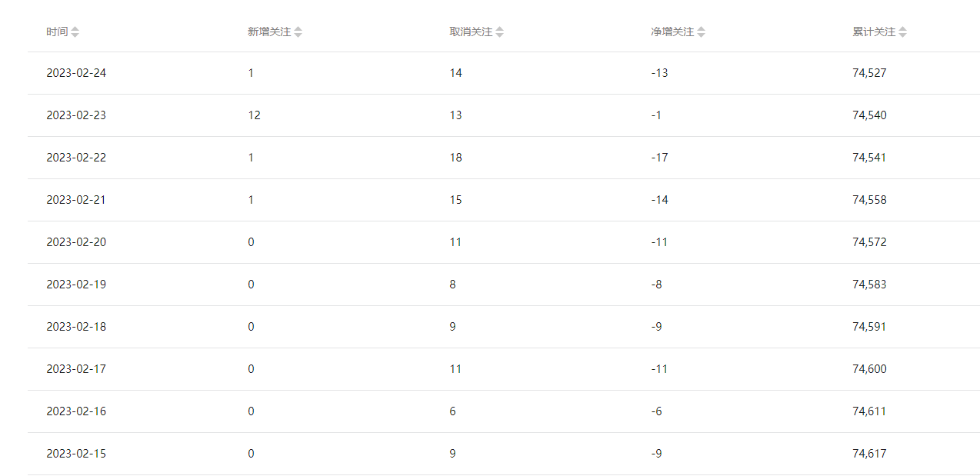Select the 取消关注 header label
The image size is (980, 476).
point(471,32)
